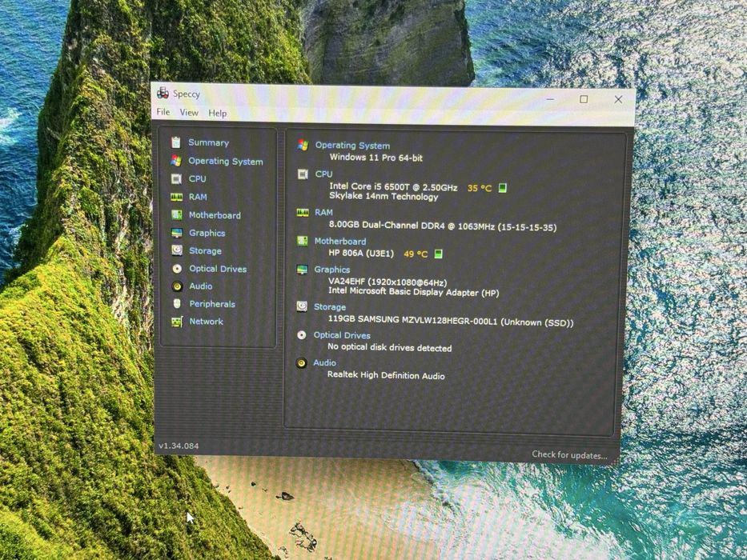The height and width of the screenshot is (560, 747).
Task: Open the Help menu
Action: (217, 114)
